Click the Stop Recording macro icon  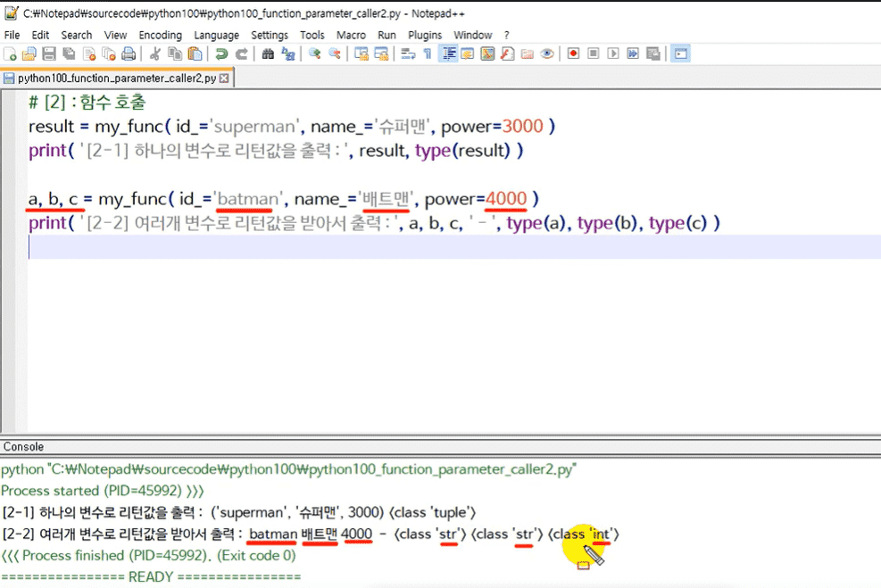click(593, 54)
